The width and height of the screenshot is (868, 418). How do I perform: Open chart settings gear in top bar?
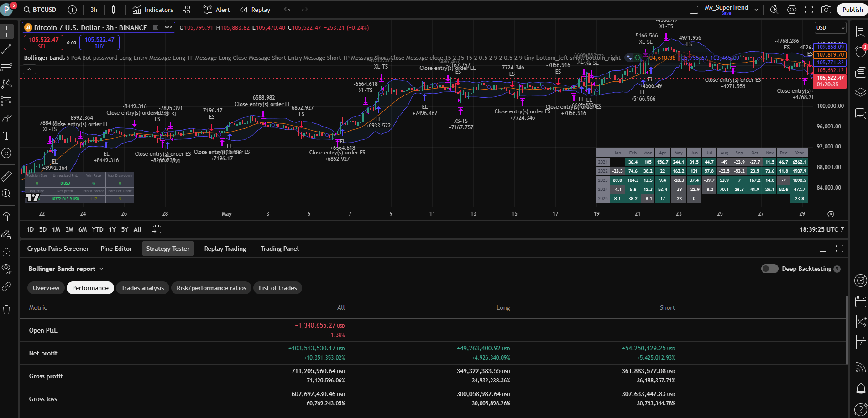tap(792, 10)
